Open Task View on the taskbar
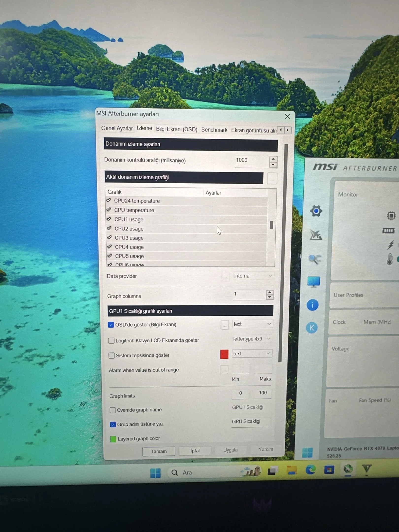The height and width of the screenshot is (532, 399). 272,471
